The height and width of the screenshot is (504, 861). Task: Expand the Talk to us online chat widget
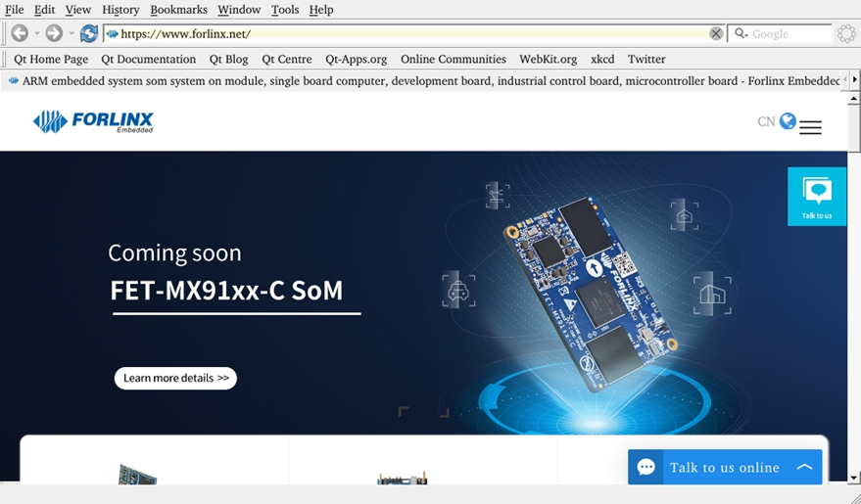coord(804,467)
